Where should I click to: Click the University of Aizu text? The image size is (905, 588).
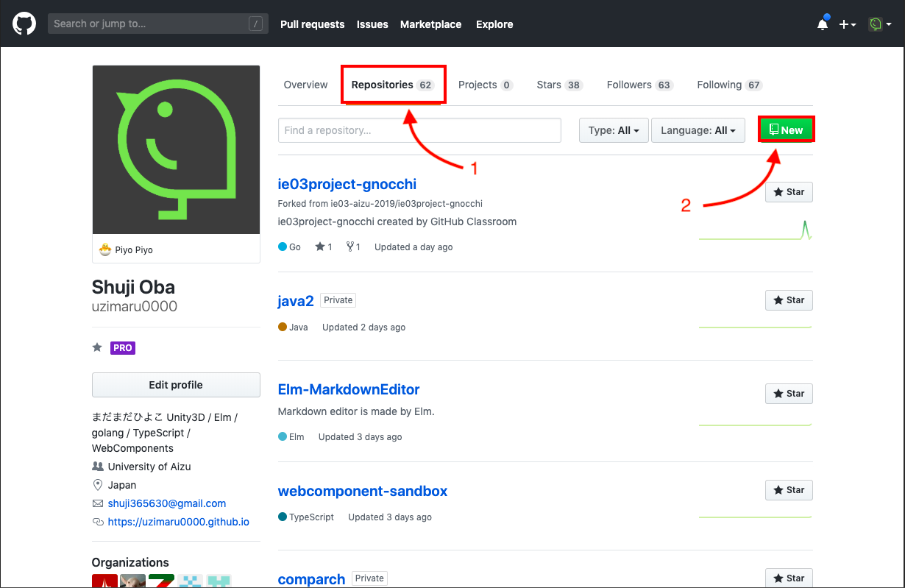[149, 467]
